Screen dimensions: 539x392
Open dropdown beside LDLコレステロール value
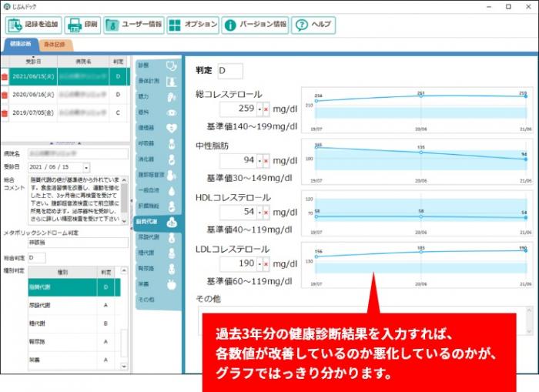pyautogui.click(x=259, y=263)
